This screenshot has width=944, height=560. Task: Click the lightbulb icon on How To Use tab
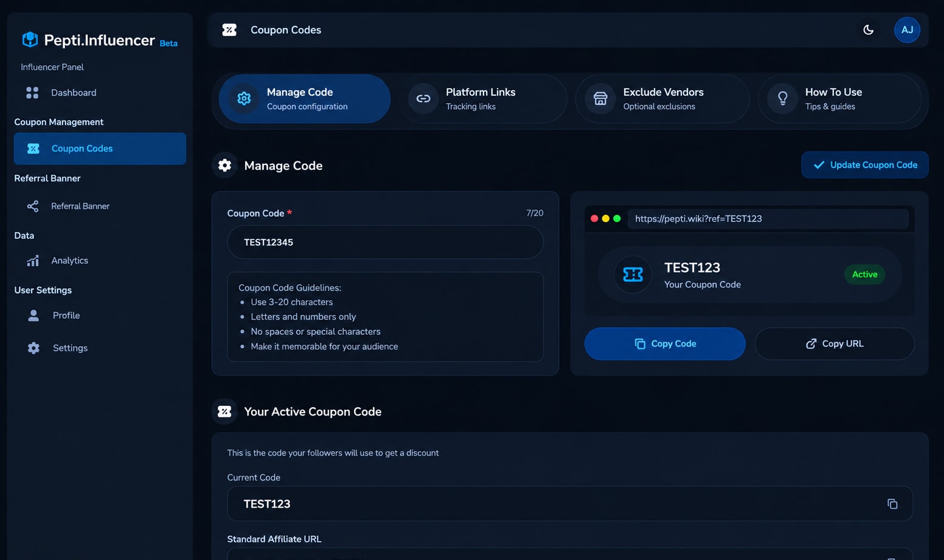(x=783, y=99)
